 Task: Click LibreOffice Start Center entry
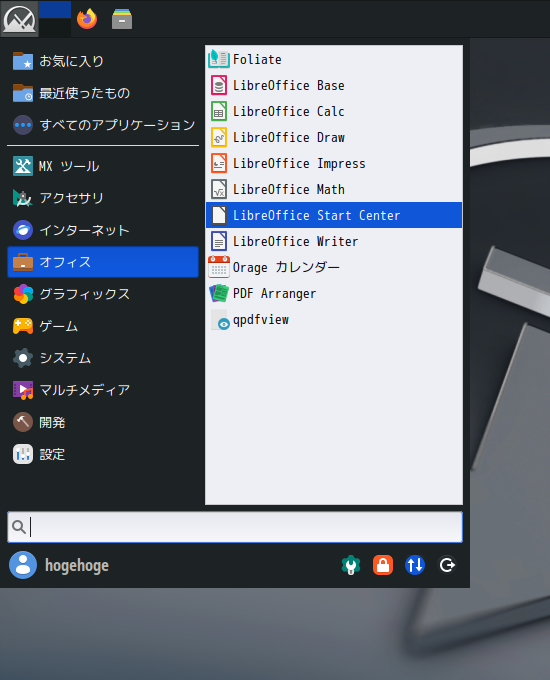334,215
